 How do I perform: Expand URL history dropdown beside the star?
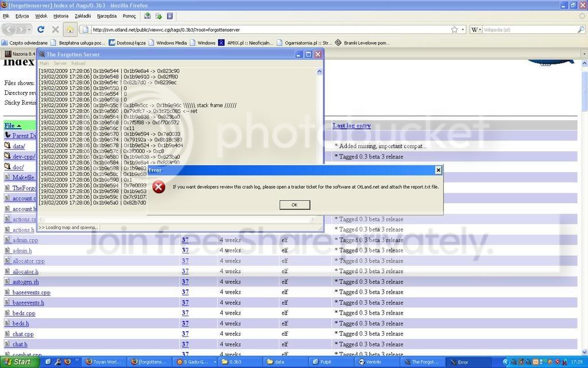(x=463, y=29)
